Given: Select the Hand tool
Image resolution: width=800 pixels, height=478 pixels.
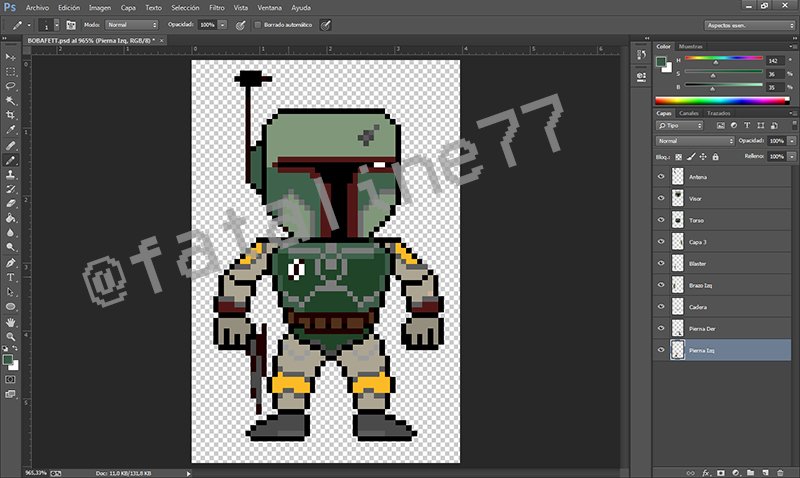Looking at the screenshot, I should click(10, 322).
